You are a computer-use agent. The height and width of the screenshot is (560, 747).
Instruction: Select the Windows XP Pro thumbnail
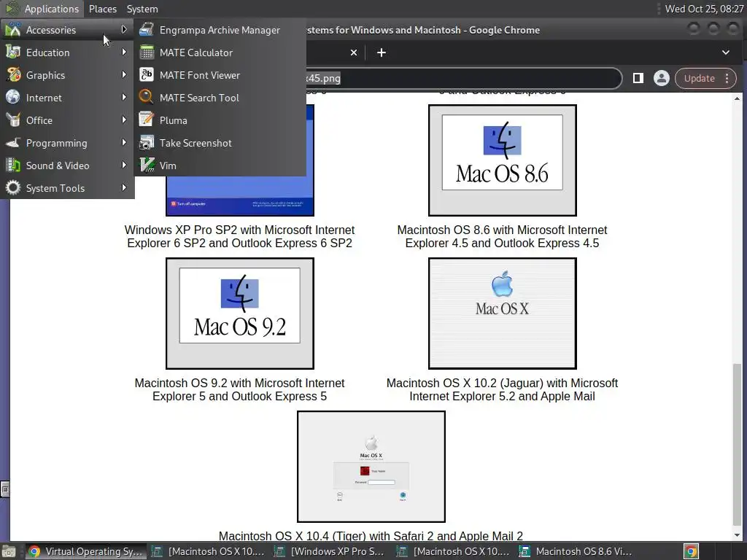239,195
